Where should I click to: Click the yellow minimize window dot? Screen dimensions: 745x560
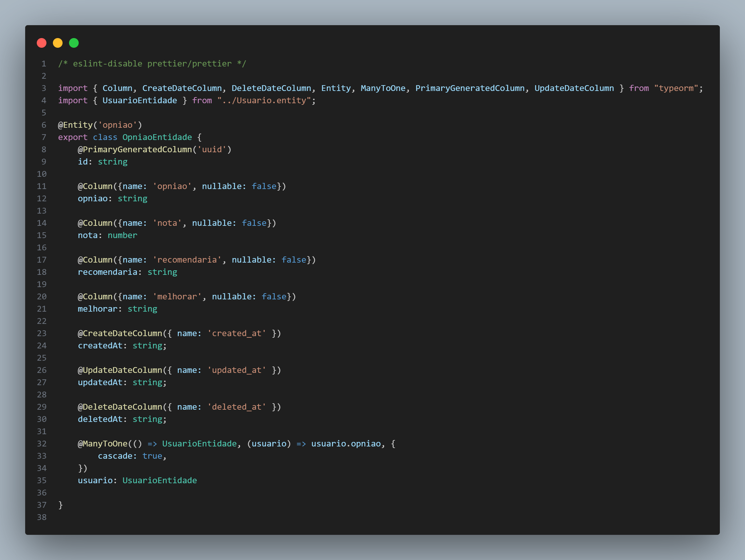point(58,43)
